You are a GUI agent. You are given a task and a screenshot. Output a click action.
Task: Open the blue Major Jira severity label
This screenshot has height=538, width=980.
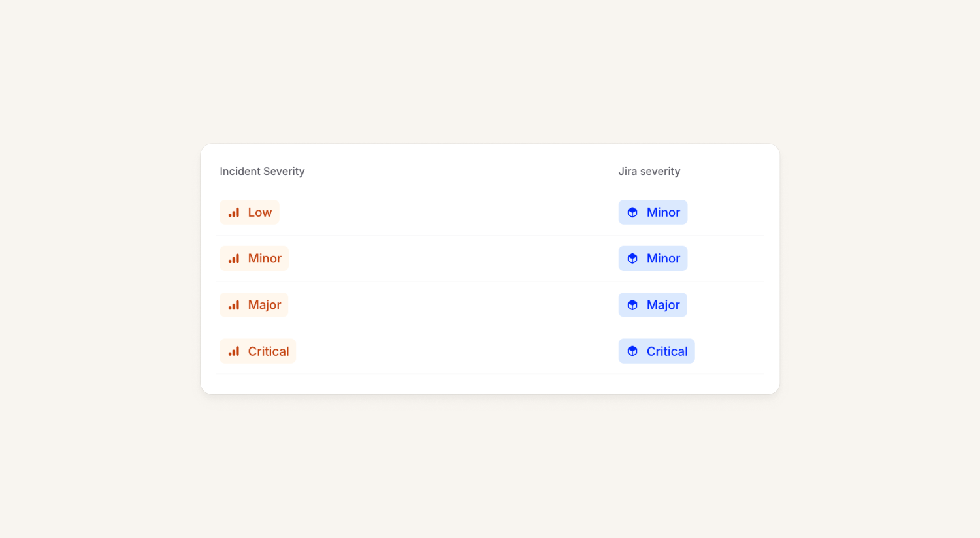[x=663, y=305]
